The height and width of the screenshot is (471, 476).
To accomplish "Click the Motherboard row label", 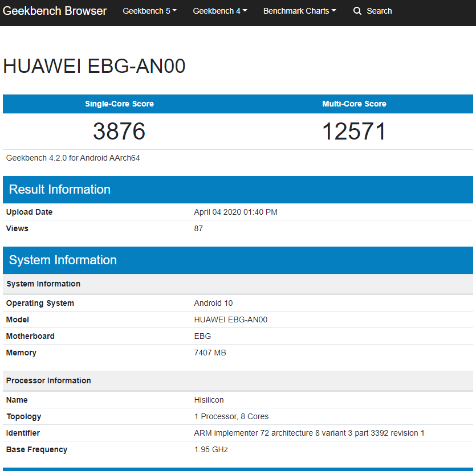I will (x=30, y=336).
